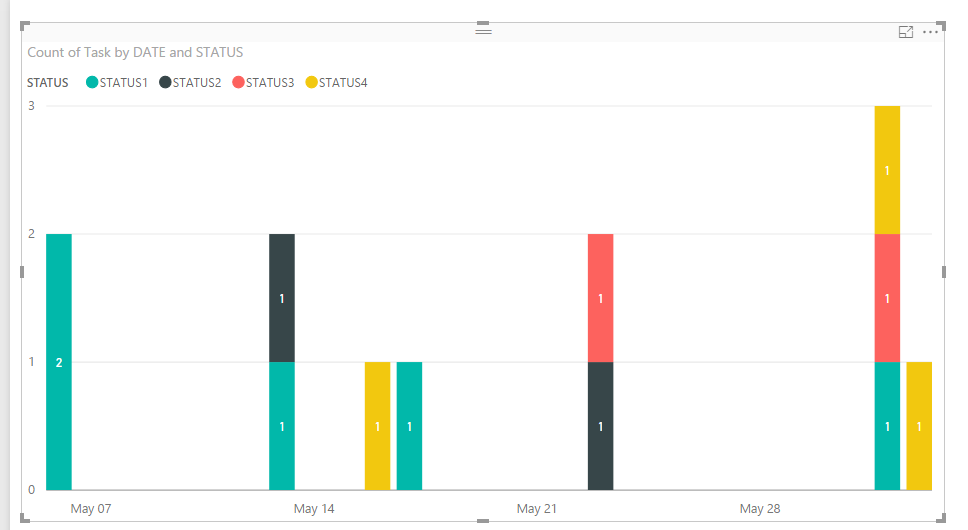968x530 pixels.
Task: Select red segment in tallest stacked bar
Action: (887, 298)
